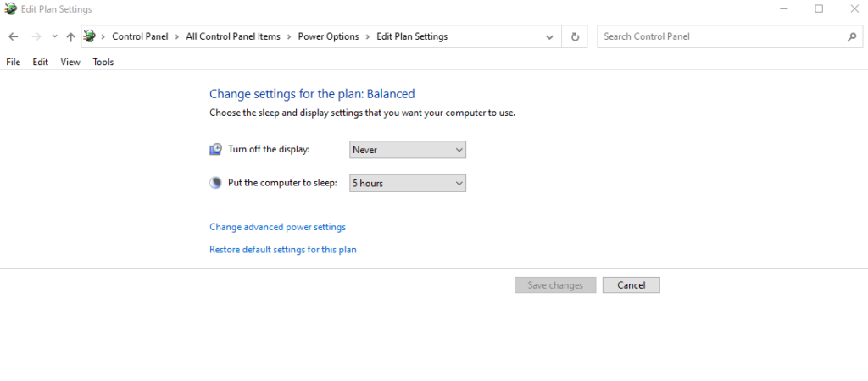Open the Tools menu

coord(103,62)
